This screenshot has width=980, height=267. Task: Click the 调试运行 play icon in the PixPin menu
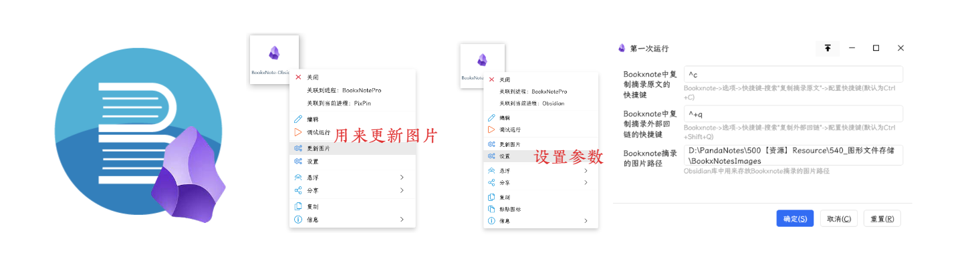pos(298,132)
